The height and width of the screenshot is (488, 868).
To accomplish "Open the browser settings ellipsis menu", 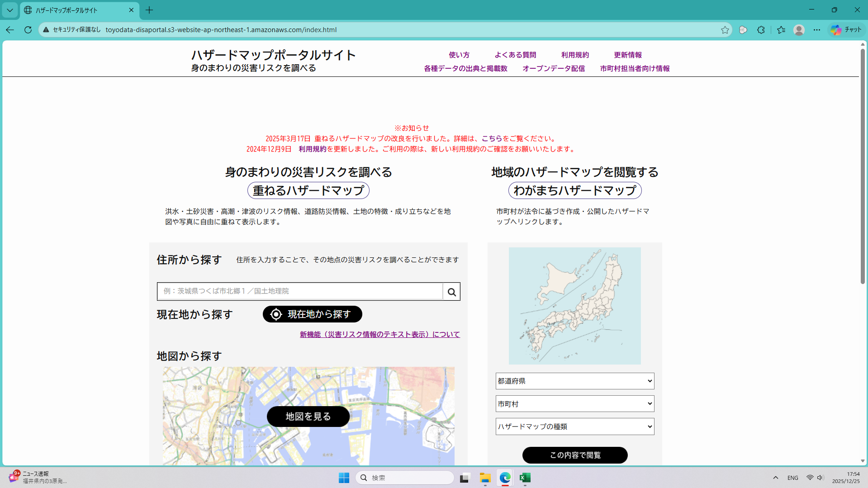I will 816,30.
